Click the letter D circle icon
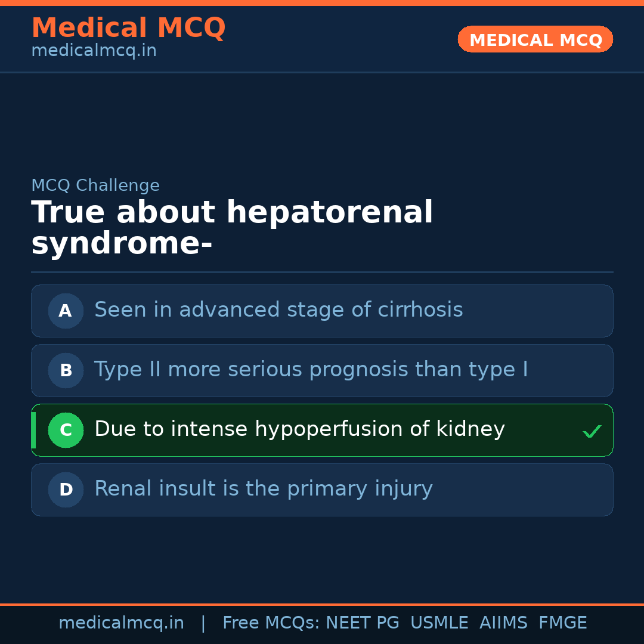This screenshot has height=644, width=644. pos(66,490)
